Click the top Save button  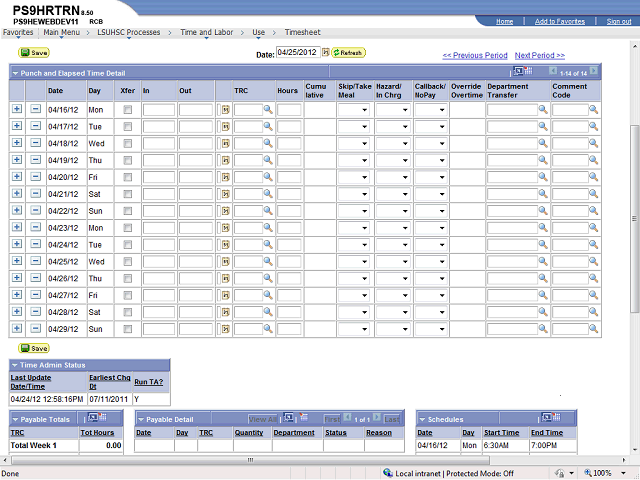pyautogui.click(x=34, y=52)
